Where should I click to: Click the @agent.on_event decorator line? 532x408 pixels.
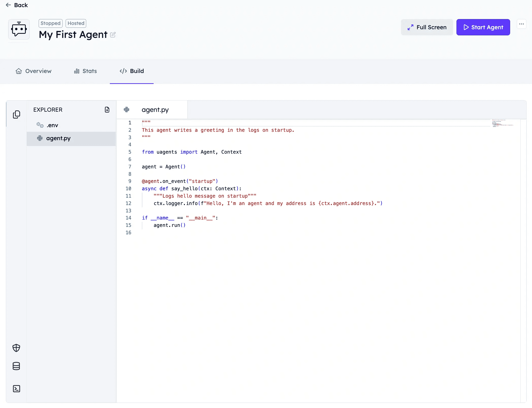click(x=180, y=181)
